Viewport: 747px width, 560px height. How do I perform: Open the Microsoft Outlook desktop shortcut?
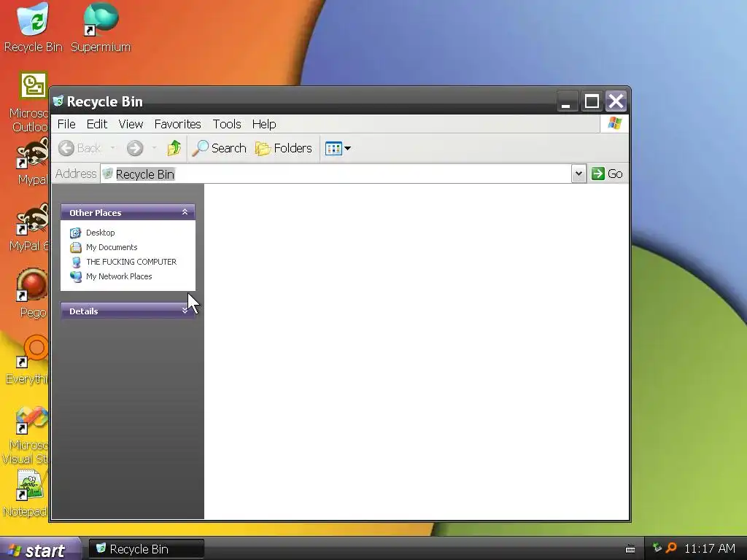[x=29, y=102]
